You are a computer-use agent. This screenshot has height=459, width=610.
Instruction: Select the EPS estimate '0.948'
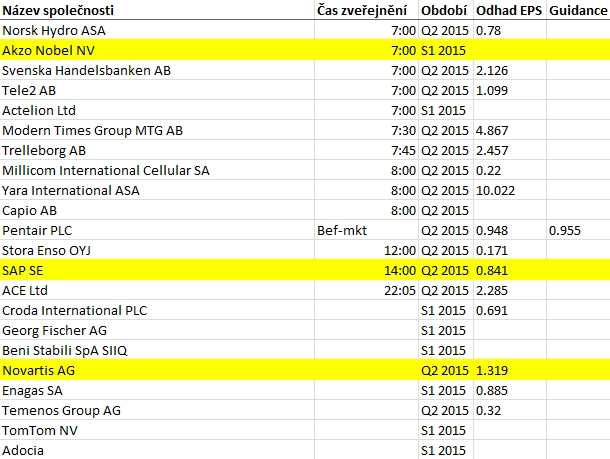(x=510, y=230)
